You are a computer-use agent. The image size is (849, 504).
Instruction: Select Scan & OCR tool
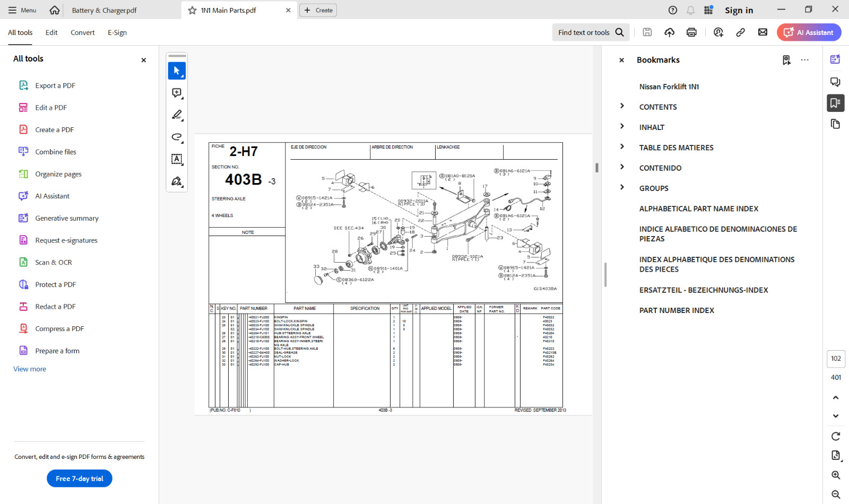click(x=53, y=262)
